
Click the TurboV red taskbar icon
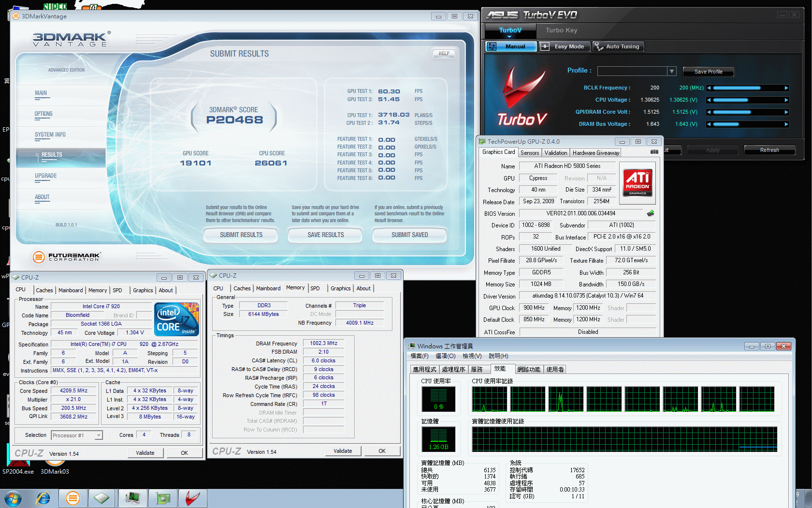192,498
